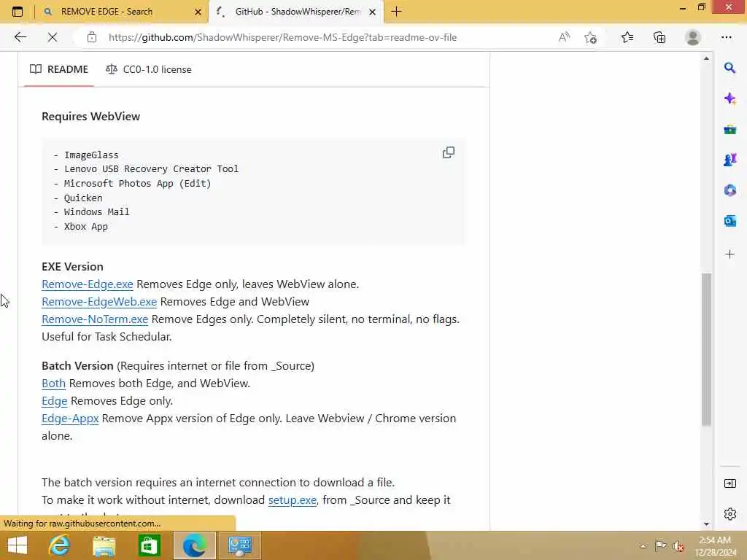The image size is (747, 560).
Task: Open Outlook in the sidebar
Action: tap(729, 220)
